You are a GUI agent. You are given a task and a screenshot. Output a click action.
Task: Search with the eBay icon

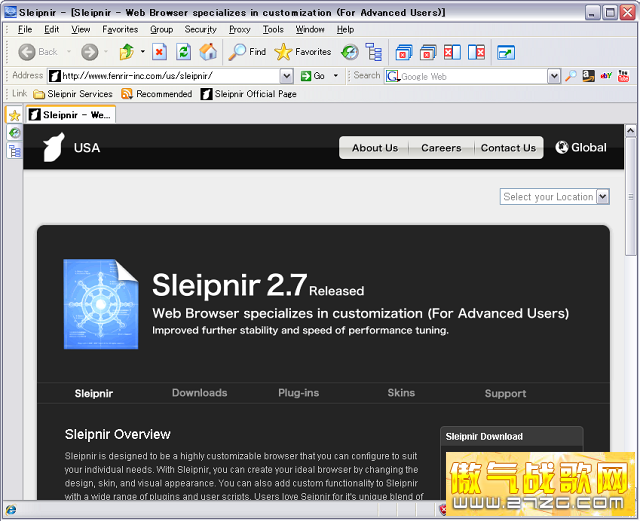tap(606, 76)
